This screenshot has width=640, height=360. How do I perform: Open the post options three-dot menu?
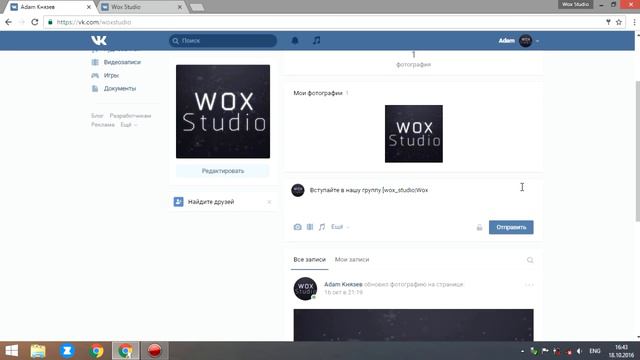pyautogui.click(x=529, y=284)
